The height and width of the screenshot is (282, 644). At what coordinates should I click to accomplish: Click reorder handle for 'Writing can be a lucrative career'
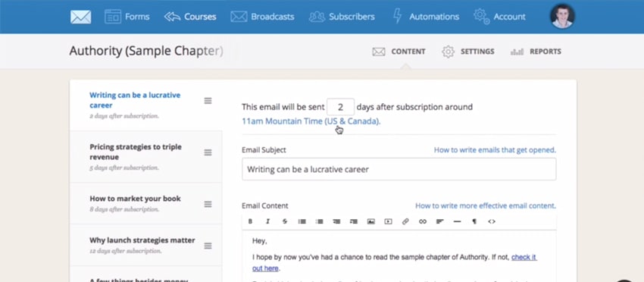208,101
